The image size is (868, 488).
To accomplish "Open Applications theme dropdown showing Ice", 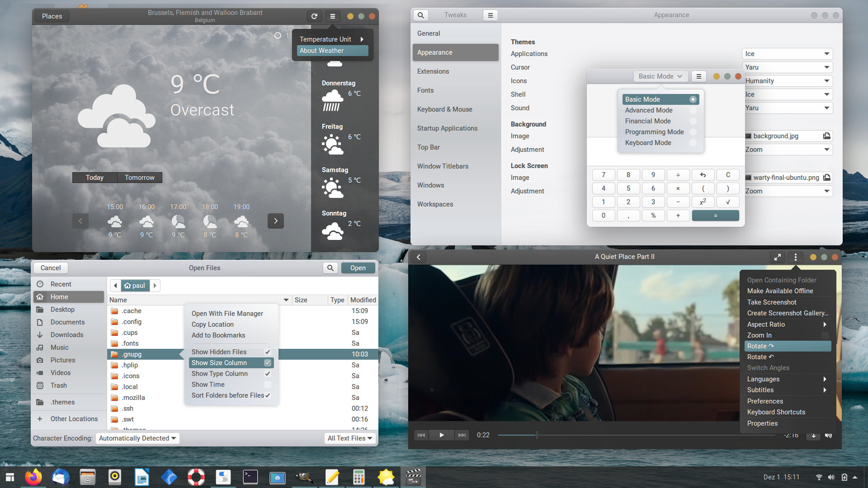I will tap(787, 54).
